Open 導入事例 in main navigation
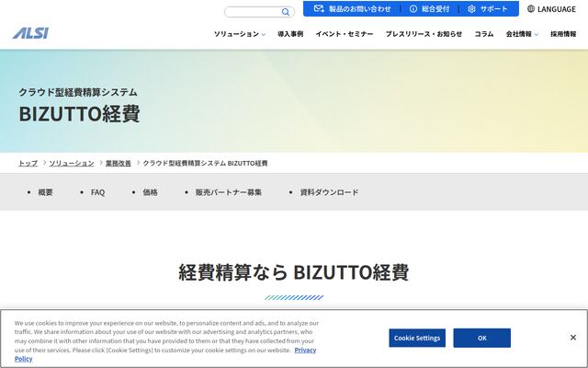Image resolution: width=588 pixels, height=368 pixels. point(290,34)
